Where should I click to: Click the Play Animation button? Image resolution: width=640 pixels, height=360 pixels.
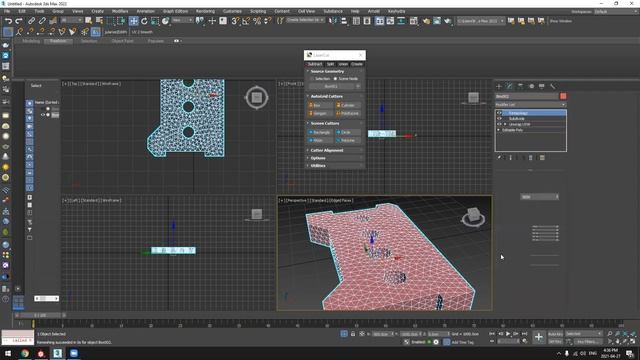[x=508, y=334]
